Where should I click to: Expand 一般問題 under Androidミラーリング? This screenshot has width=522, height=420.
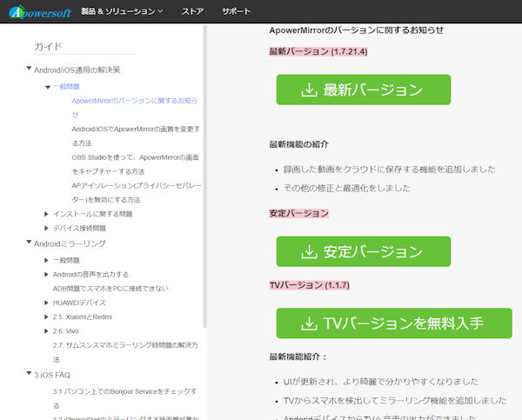tap(46, 260)
